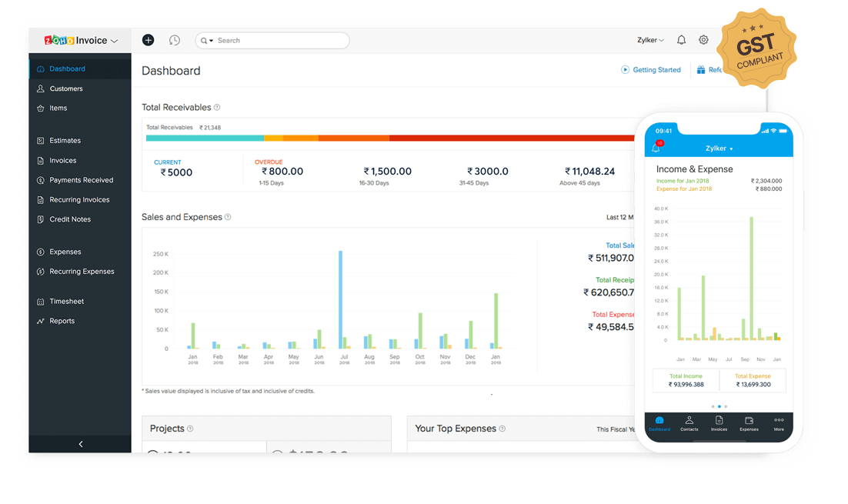Click the Reports chart icon
The image size is (848, 504).
click(41, 321)
